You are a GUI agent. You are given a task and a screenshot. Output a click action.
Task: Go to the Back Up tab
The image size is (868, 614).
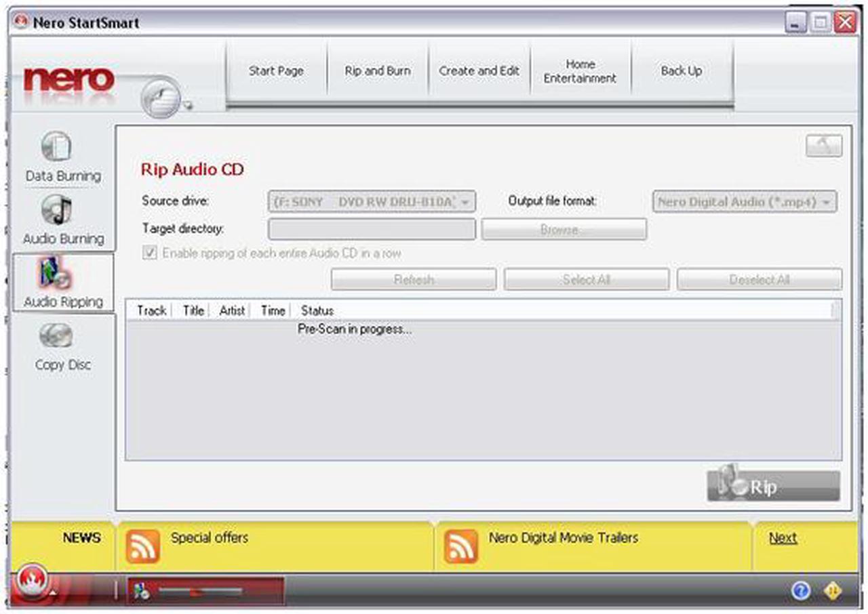[x=682, y=70]
